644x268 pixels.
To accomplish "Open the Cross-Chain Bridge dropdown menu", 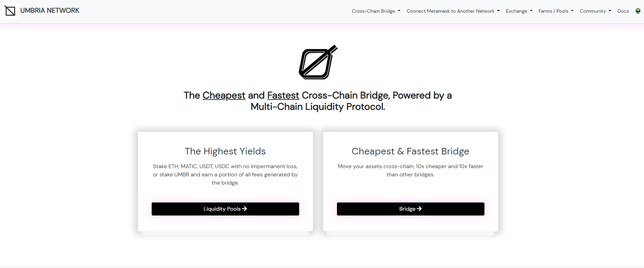I will pos(376,11).
